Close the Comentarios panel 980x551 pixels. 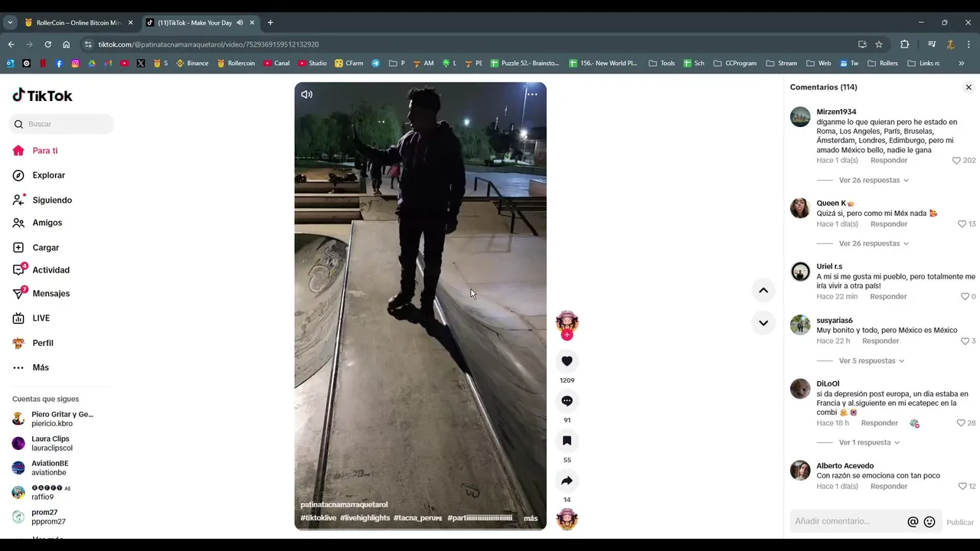point(969,87)
